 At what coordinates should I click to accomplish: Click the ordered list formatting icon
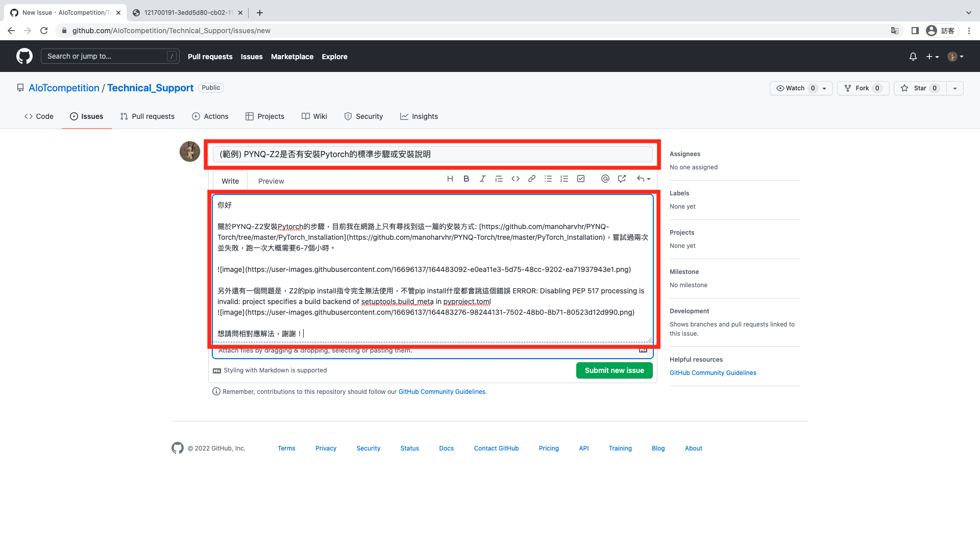(x=564, y=179)
